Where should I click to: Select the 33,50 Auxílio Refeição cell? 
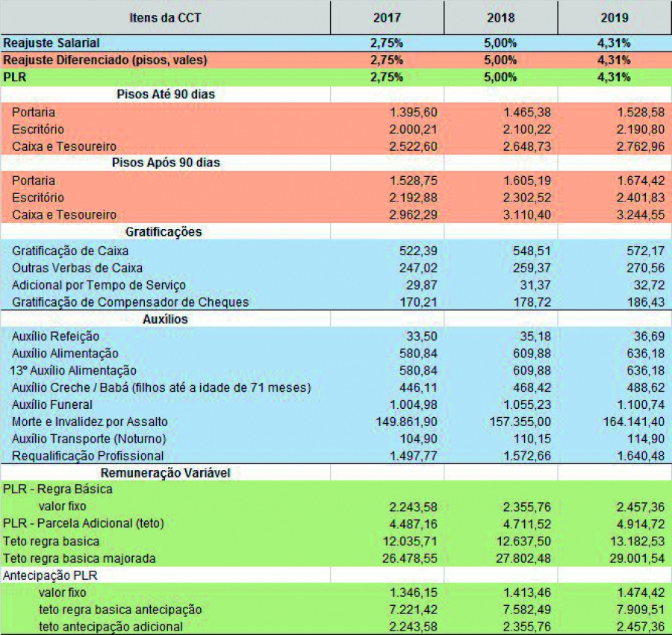(x=422, y=337)
